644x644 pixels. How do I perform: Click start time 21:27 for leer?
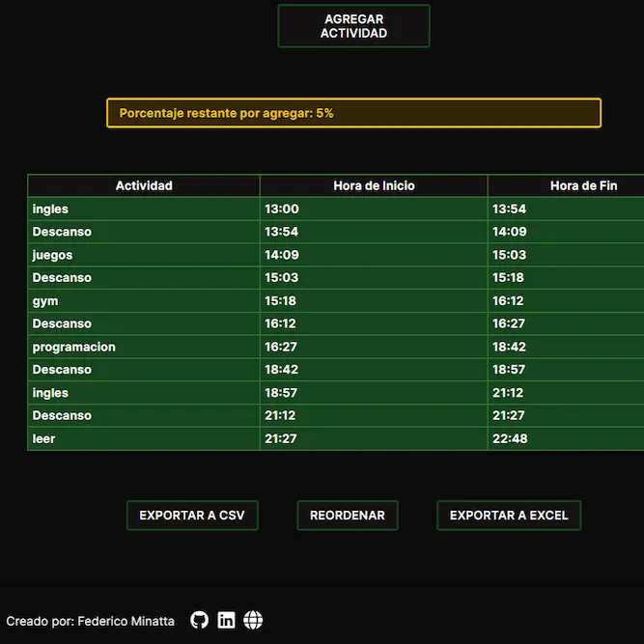point(374,438)
